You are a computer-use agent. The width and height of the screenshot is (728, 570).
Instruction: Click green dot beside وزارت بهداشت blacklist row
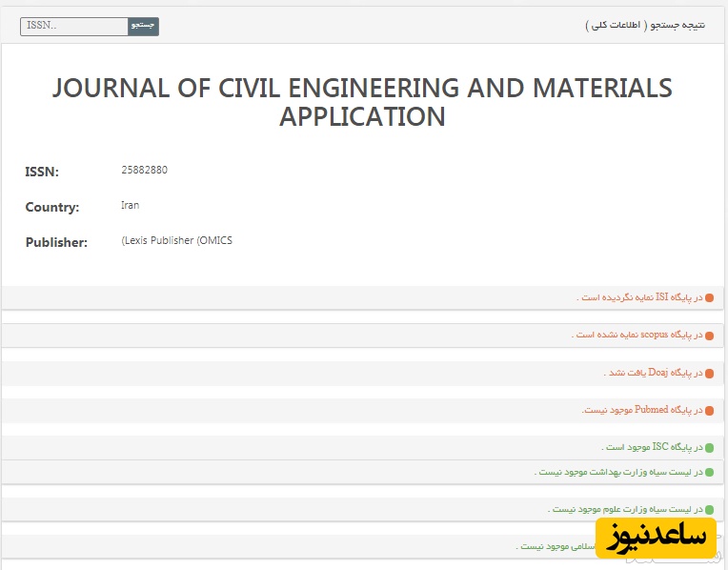tap(709, 472)
